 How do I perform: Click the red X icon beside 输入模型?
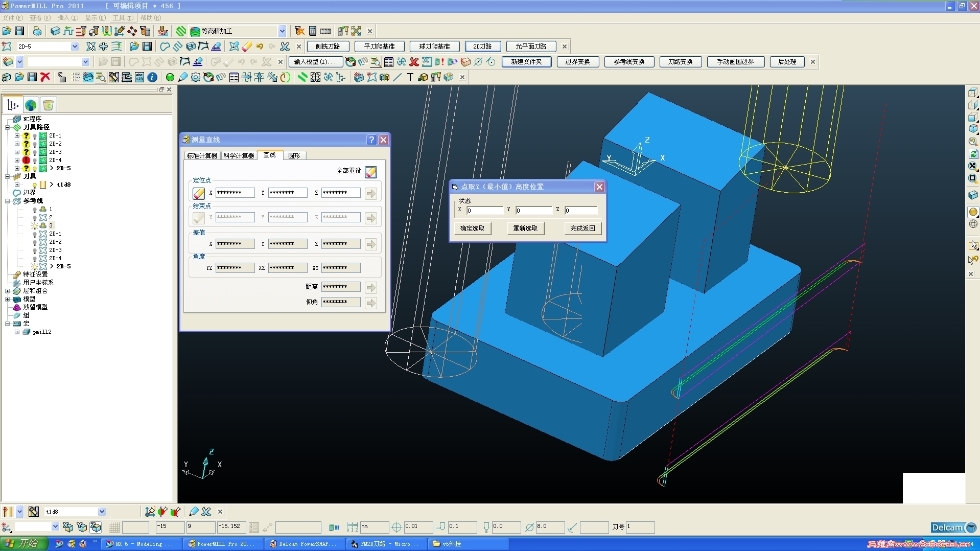(x=414, y=62)
